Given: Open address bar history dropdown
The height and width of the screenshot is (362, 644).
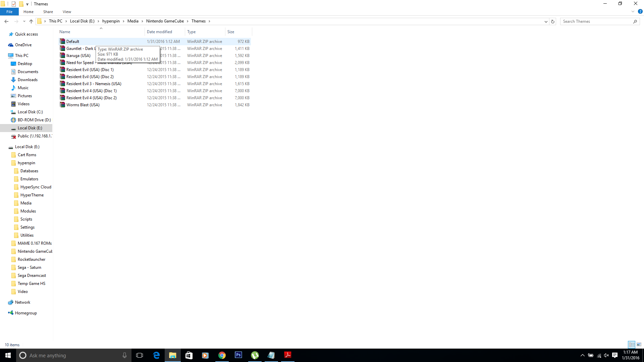Looking at the screenshot, I should point(546,21).
